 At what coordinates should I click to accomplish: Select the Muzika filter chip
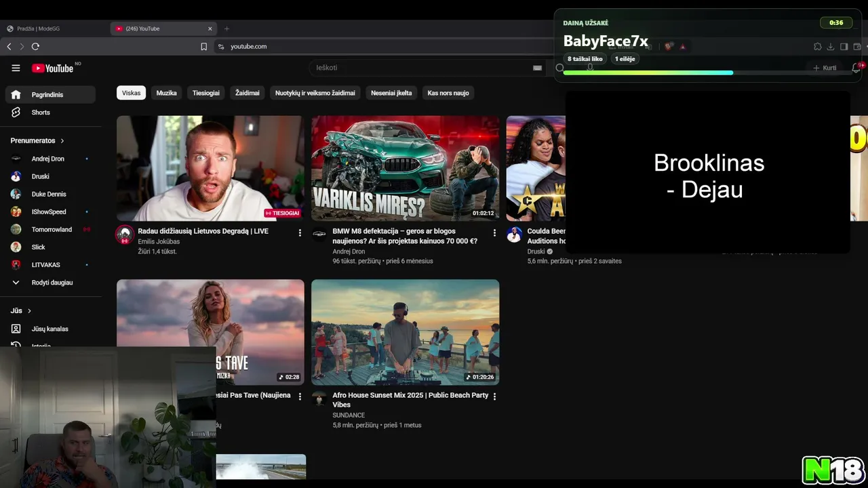(166, 93)
